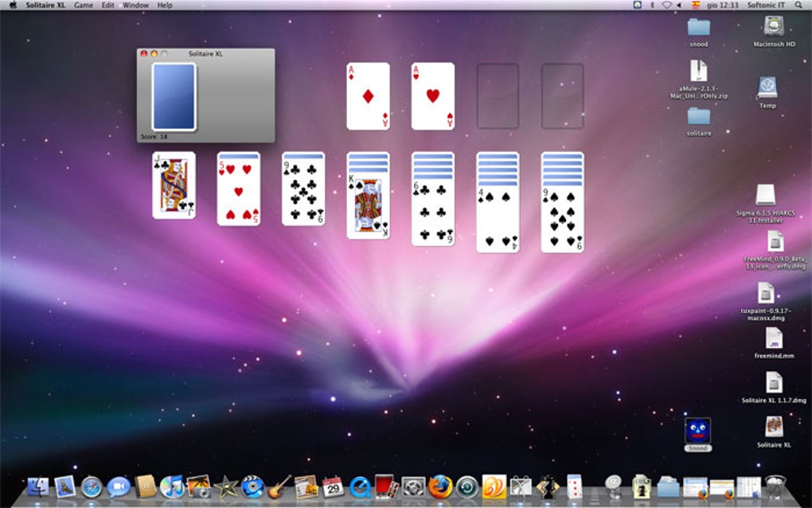This screenshot has height=508, width=812.
Task: Launch Firefox from the Dock
Action: coord(440,487)
